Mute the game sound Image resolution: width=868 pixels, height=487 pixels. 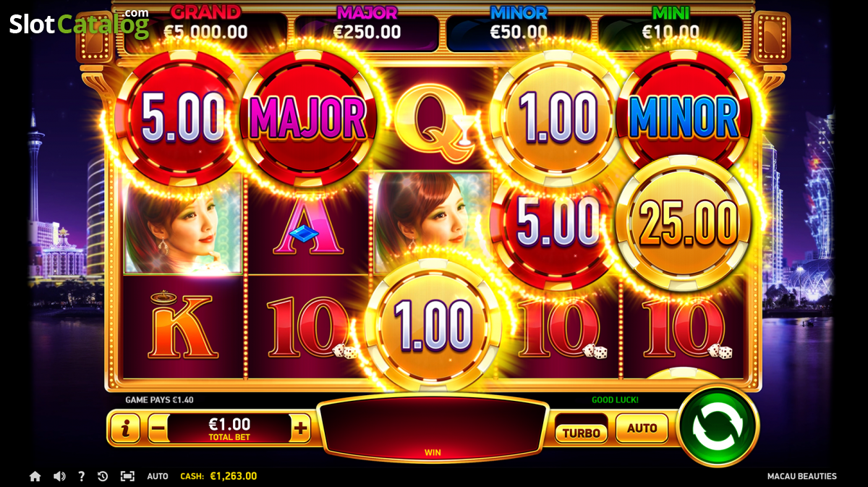[x=59, y=476]
